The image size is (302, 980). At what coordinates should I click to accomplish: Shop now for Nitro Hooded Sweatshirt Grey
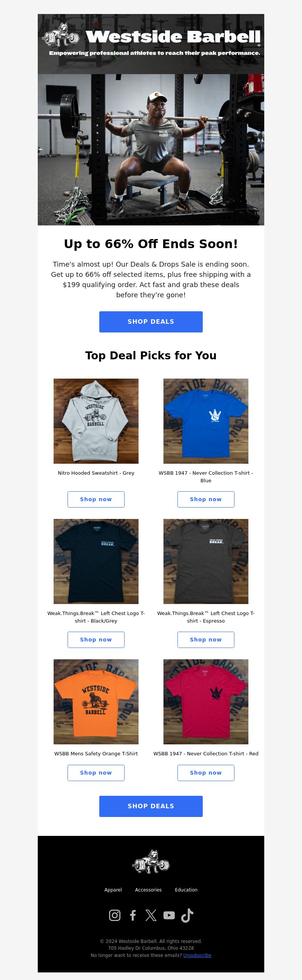point(96,500)
